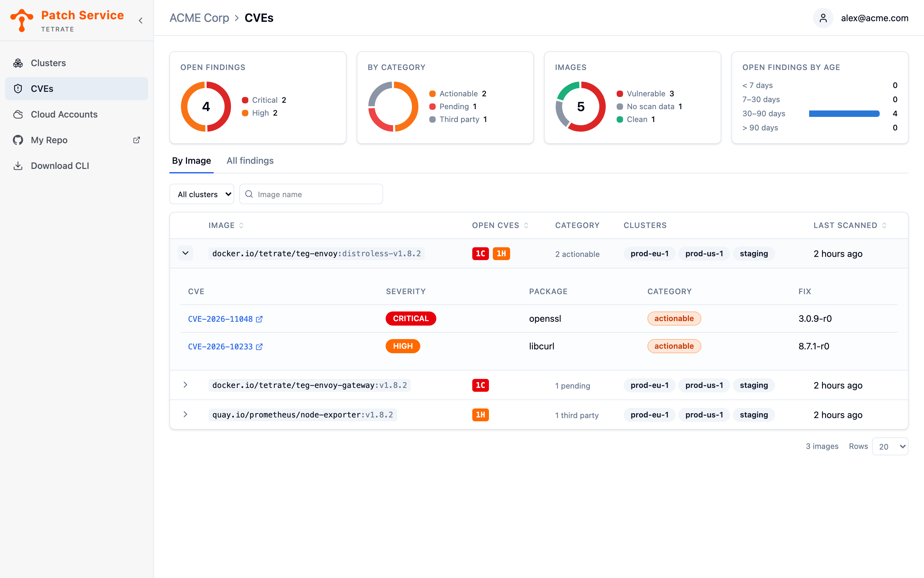This screenshot has width=924, height=578.
Task: Click the 8.7.1-r0 fix version
Action: pyautogui.click(x=814, y=346)
